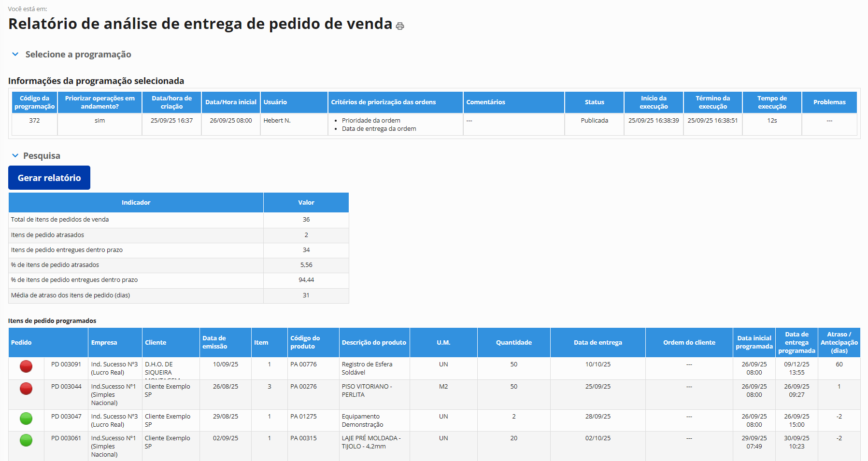868x461 pixels.
Task: Click product code PA 00776
Action: pos(303,364)
